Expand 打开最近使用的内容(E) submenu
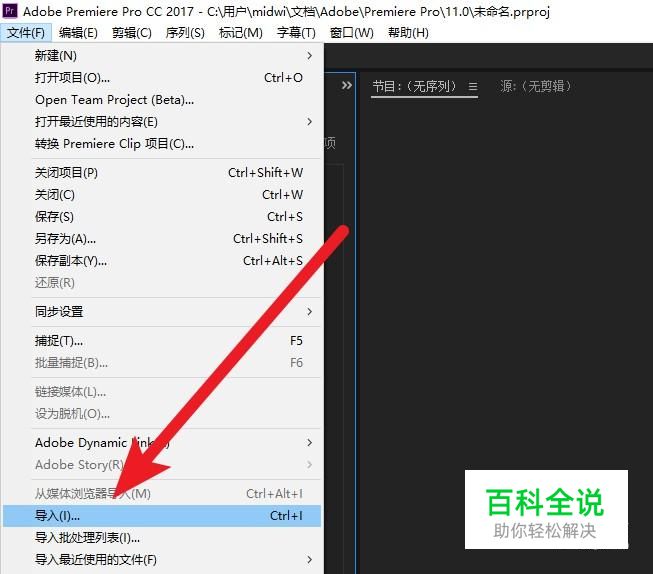 click(x=162, y=122)
